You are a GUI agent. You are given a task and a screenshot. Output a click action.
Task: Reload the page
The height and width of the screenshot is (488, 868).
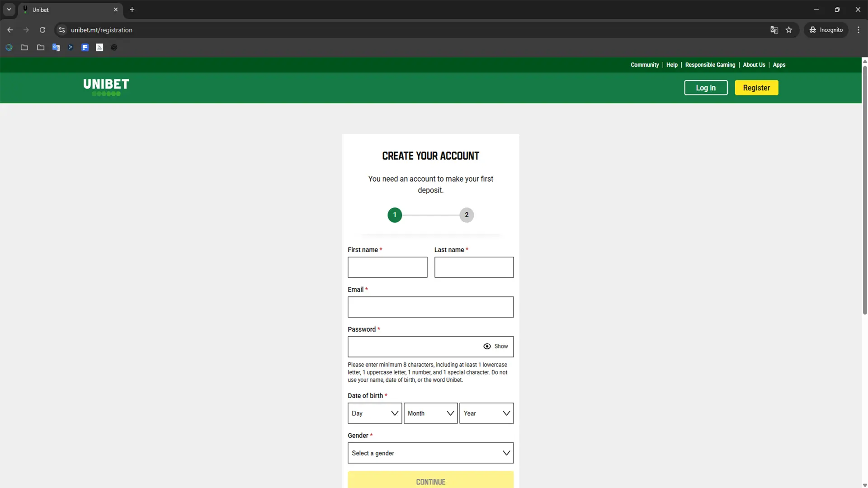[x=42, y=30]
